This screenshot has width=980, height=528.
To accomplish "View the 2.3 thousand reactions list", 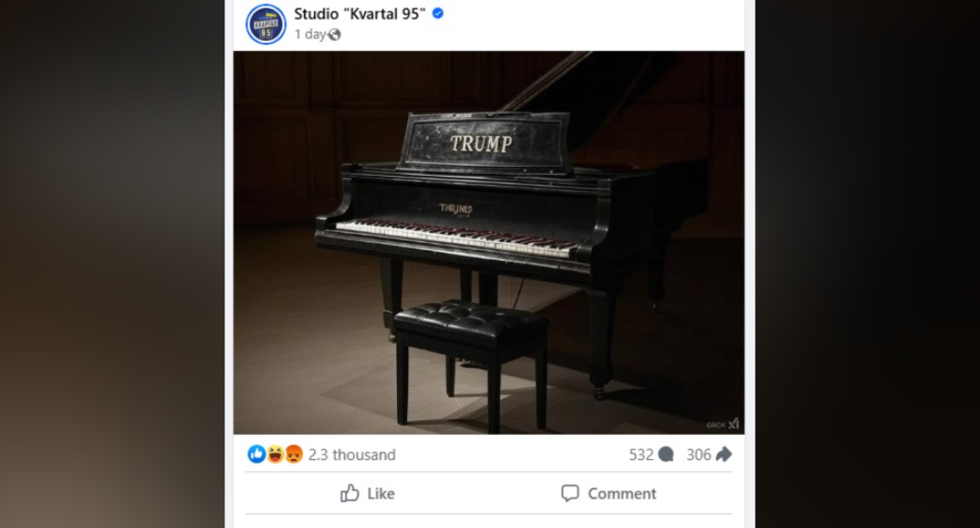I will pos(352,455).
